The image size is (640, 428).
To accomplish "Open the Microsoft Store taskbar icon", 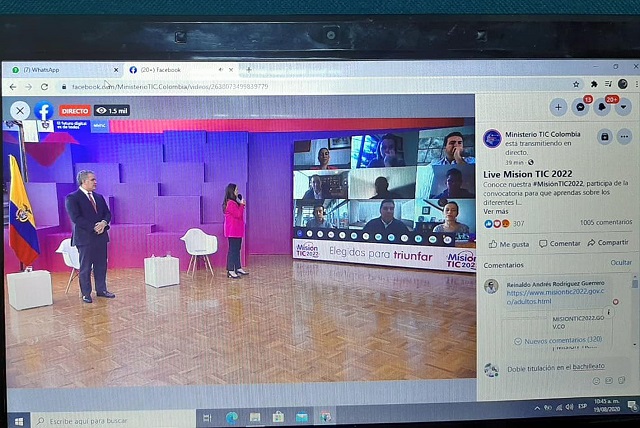I will point(278,417).
